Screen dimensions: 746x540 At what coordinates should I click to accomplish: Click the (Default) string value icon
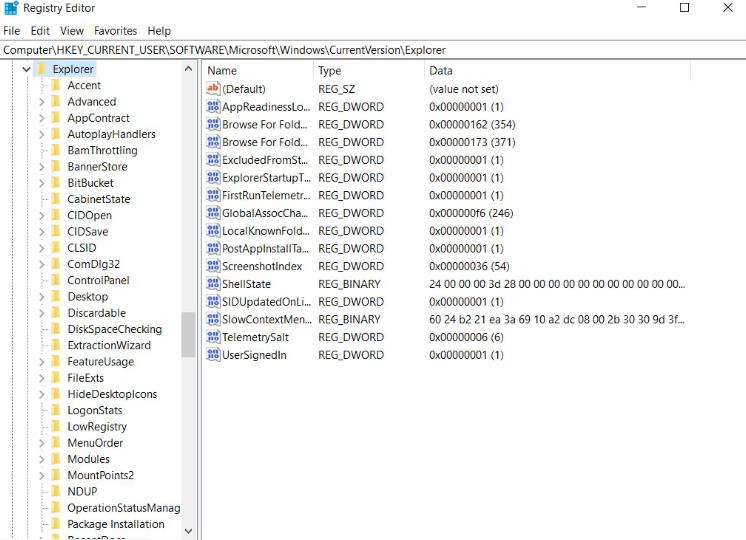[x=213, y=88]
